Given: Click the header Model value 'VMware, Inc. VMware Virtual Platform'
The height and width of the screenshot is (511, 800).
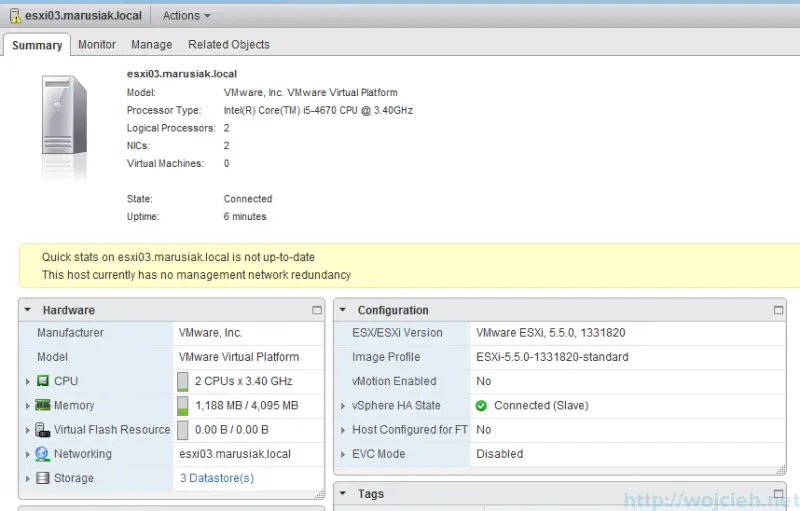Looking at the screenshot, I should pos(310,92).
